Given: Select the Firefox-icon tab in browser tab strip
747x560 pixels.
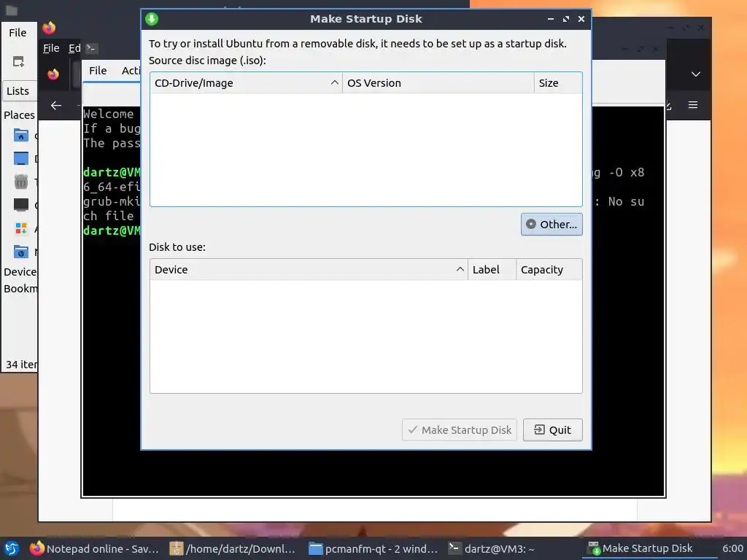Looking at the screenshot, I should 53,74.
